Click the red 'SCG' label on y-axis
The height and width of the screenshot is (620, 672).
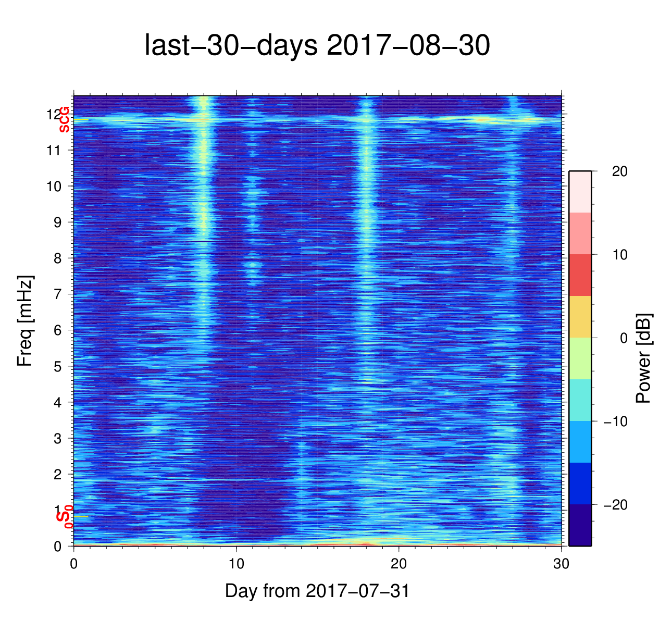[x=64, y=119]
